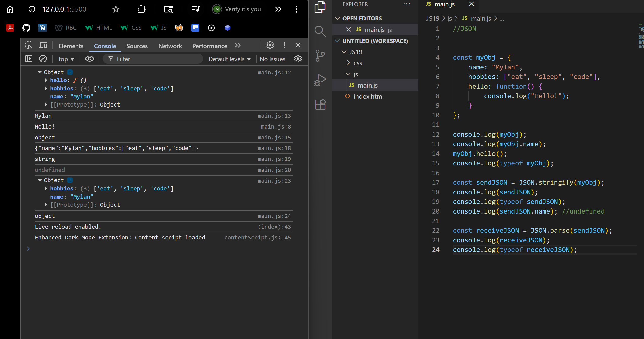The width and height of the screenshot is (644, 339).
Task: Activate inspect element picker icon
Action: point(29,46)
